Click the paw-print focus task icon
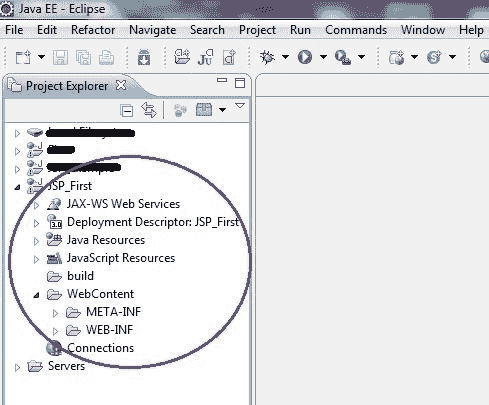The height and width of the screenshot is (405, 489). (180, 110)
